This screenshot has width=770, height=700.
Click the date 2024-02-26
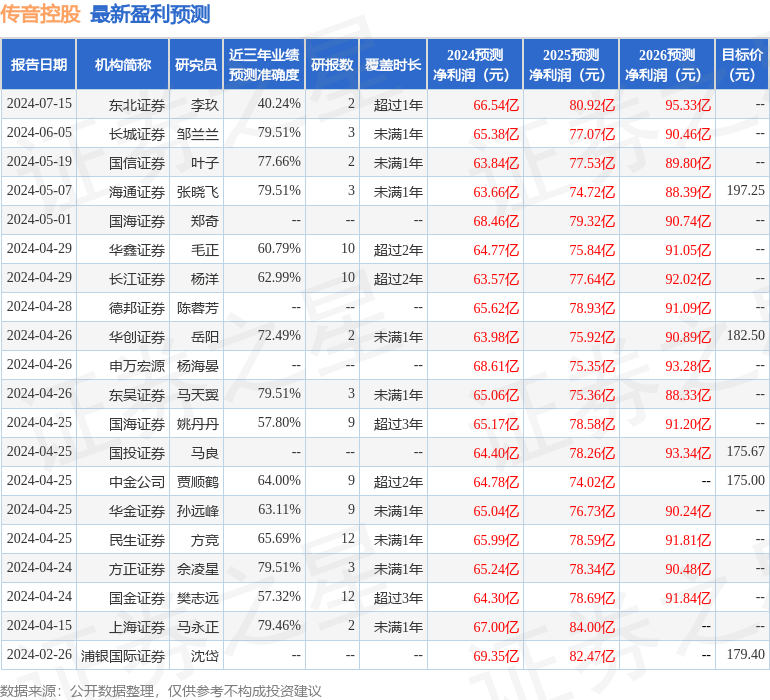coord(39,654)
